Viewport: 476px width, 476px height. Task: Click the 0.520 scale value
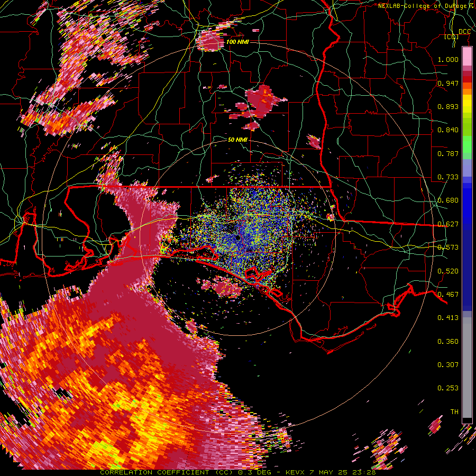[448, 271]
